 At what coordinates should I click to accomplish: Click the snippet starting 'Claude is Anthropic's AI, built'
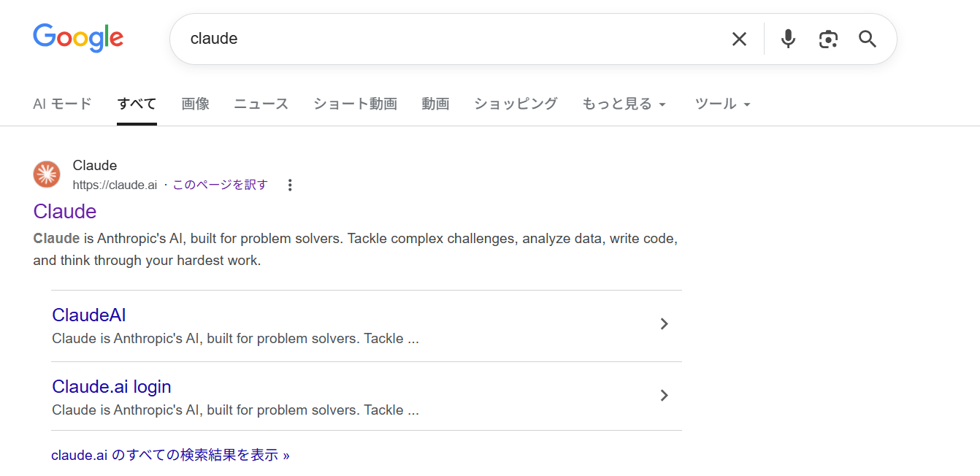(356, 249)
